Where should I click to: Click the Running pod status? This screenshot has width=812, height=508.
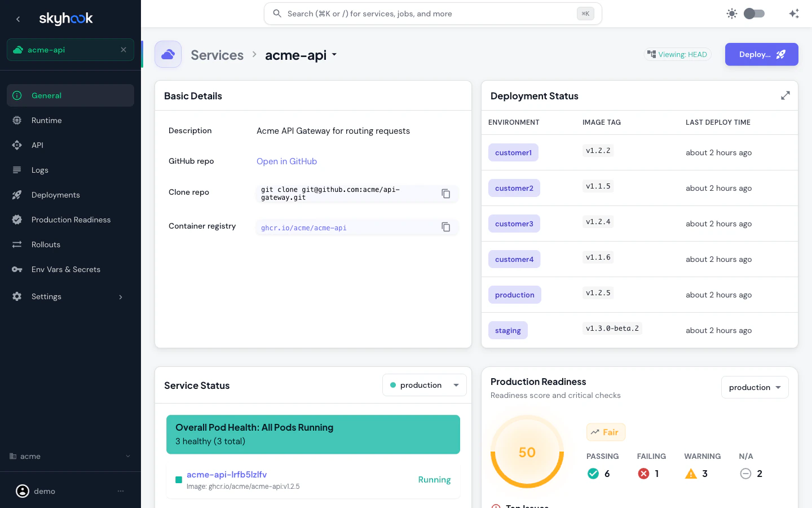434,480
